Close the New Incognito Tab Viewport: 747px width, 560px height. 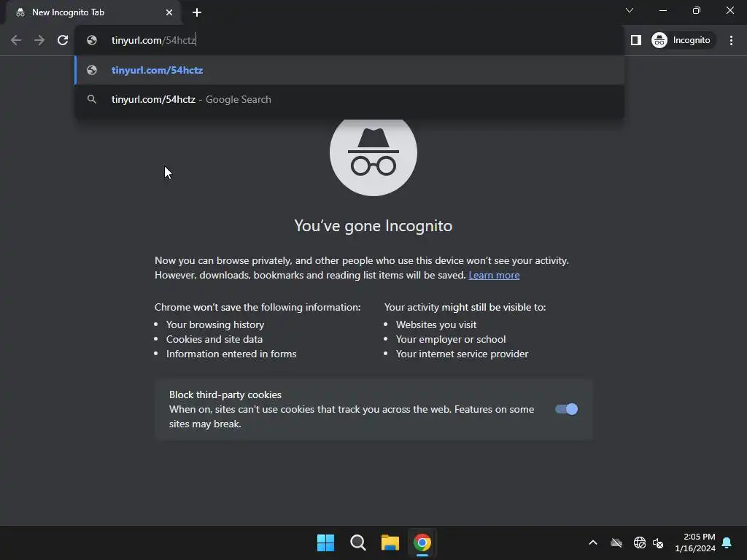click(x=169, y=12)
